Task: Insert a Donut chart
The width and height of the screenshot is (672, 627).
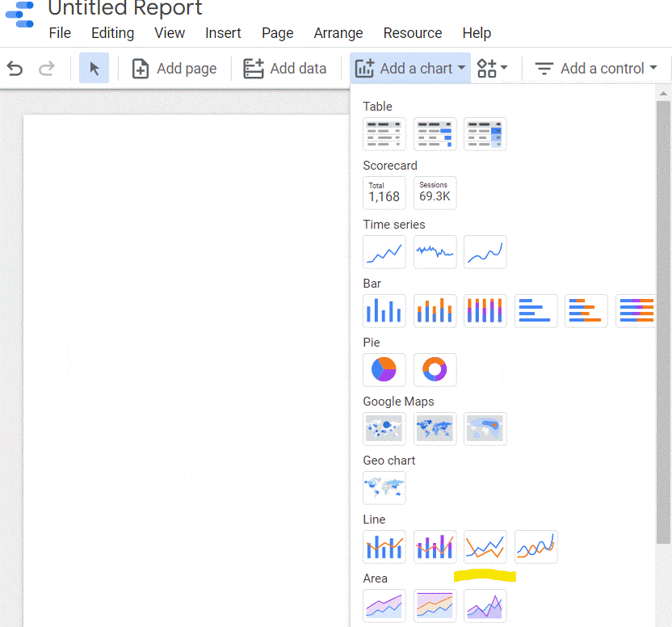Action: [x=435, y=370]
